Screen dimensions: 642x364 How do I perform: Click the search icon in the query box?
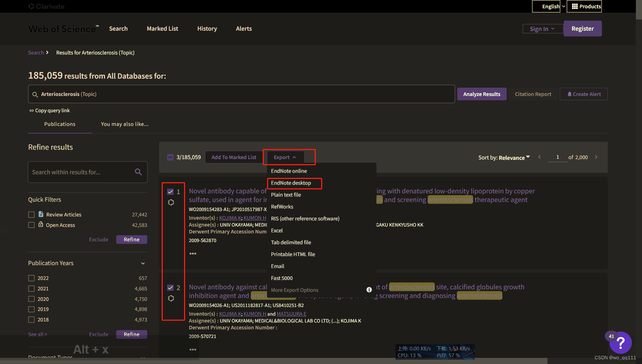pyautogui.click(x=35, y=95)
